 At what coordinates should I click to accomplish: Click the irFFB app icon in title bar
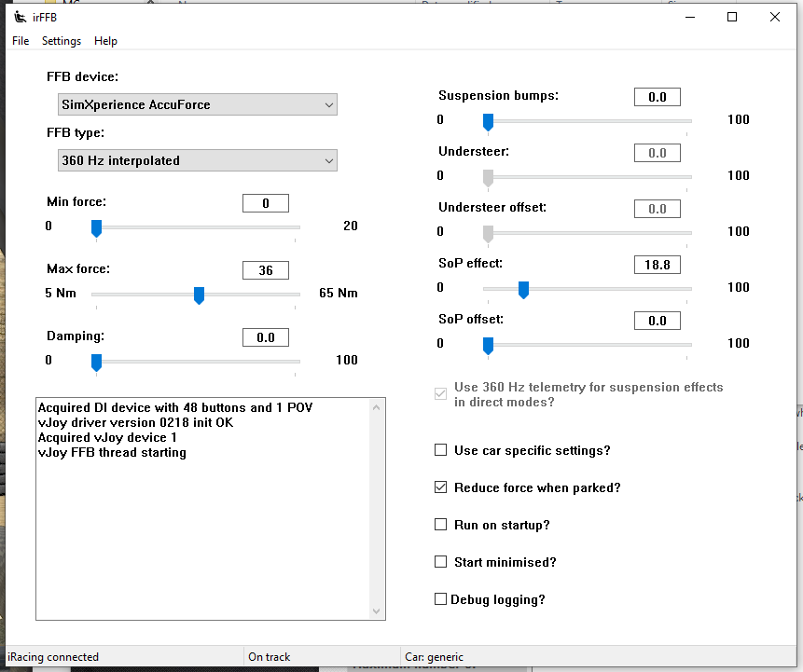coord(20,17)
